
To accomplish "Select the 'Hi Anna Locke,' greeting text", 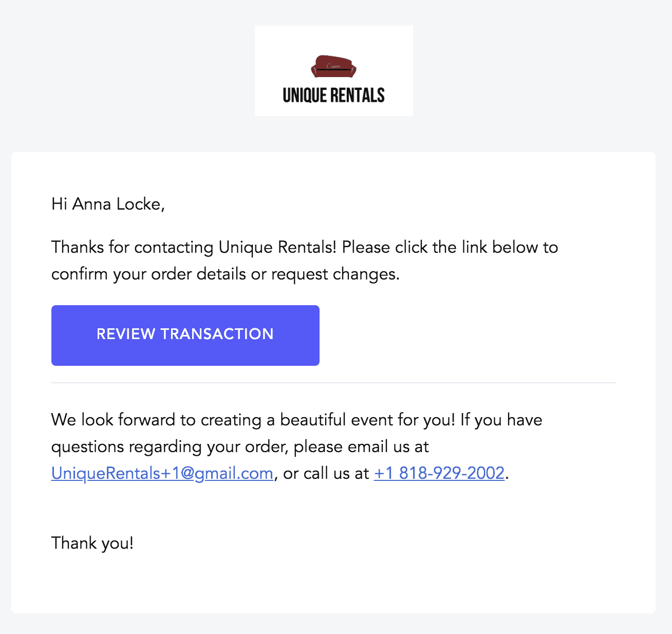I will pyautogui.click(x=108, y=204).
